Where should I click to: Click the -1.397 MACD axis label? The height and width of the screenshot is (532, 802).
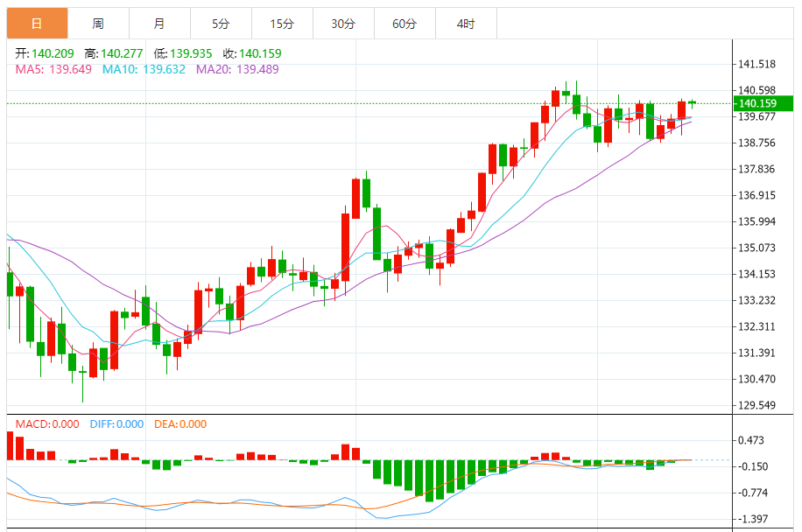[x=752, y=519]
